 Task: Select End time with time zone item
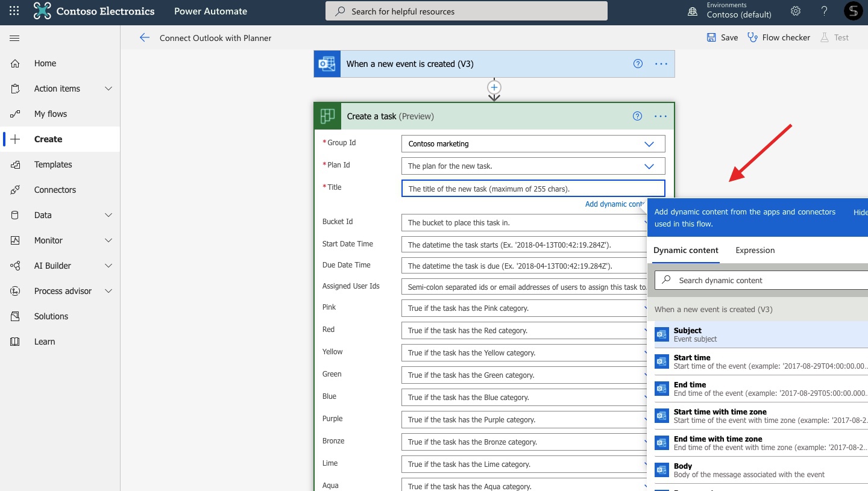pyautogui.click(x=761, y=443)
